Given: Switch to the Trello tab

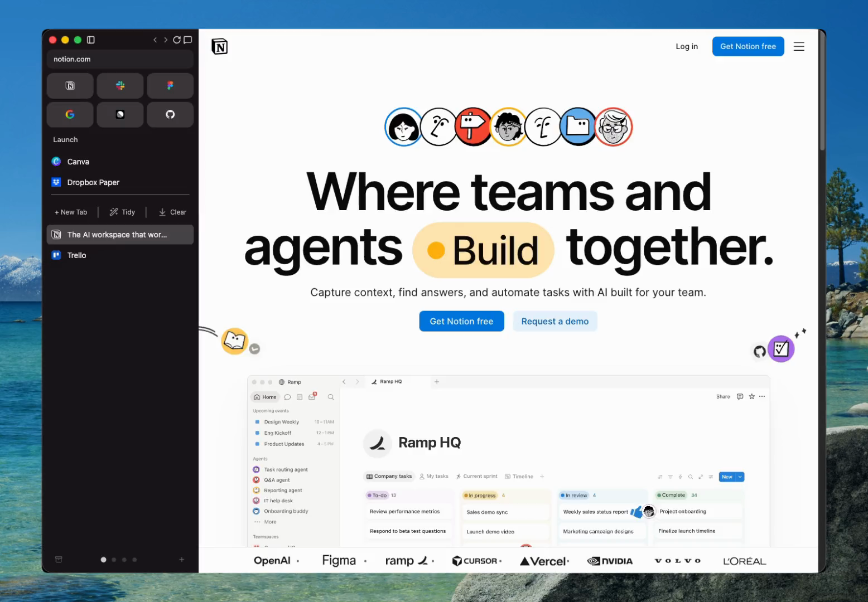Looking at the screenshot, I should (x=120, y=255).
